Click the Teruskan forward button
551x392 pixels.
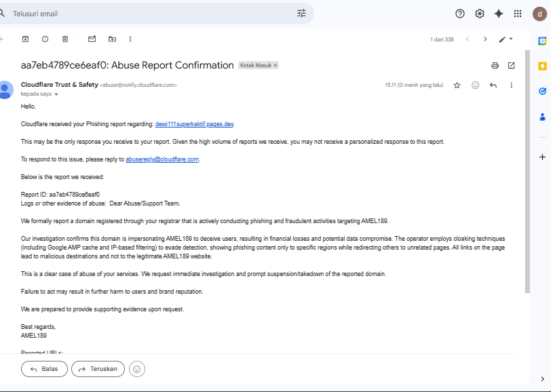98,369
